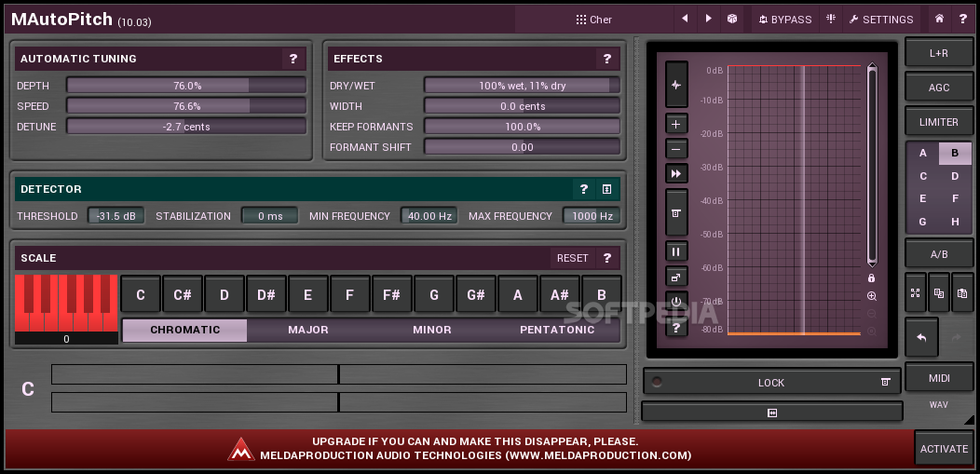Click the STABILIZATION value field

[x=270, y=216]
